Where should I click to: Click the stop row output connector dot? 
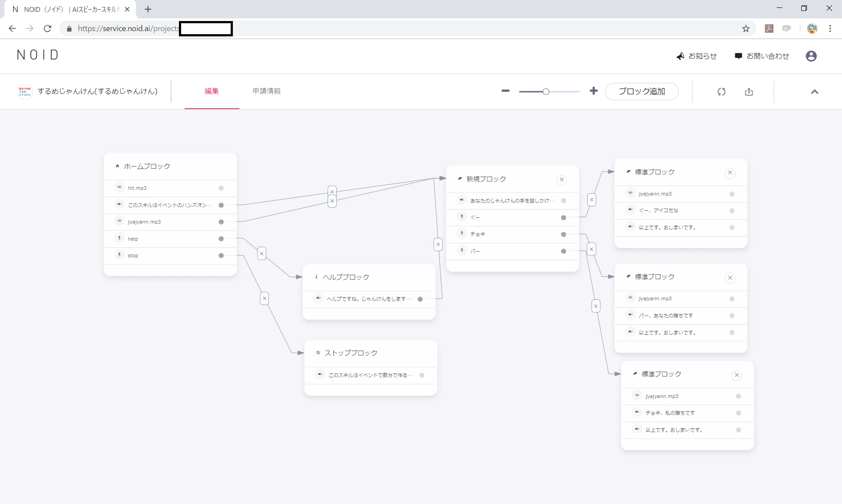click(x=221, y=256)
